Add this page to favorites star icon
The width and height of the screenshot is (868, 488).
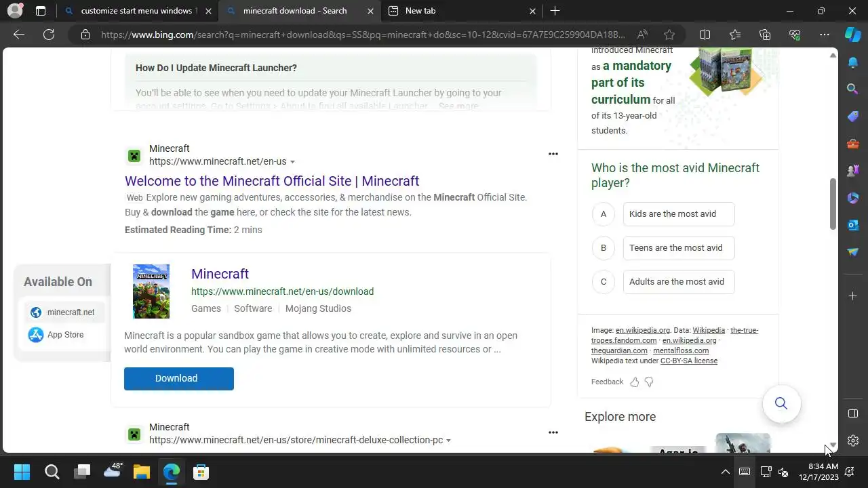(669, 35)
